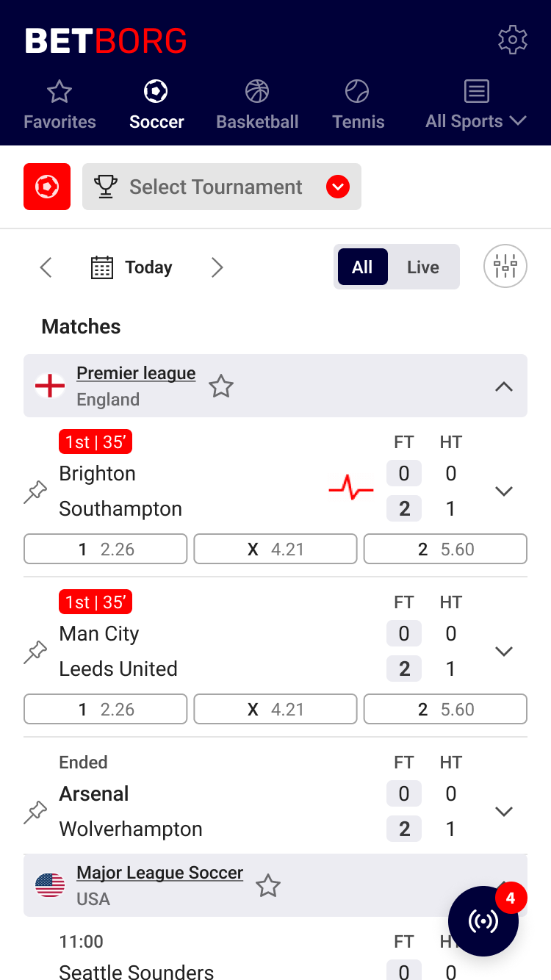Open the calendar date picker icon
The image size is (551, 980).
(x=102, y=267)
